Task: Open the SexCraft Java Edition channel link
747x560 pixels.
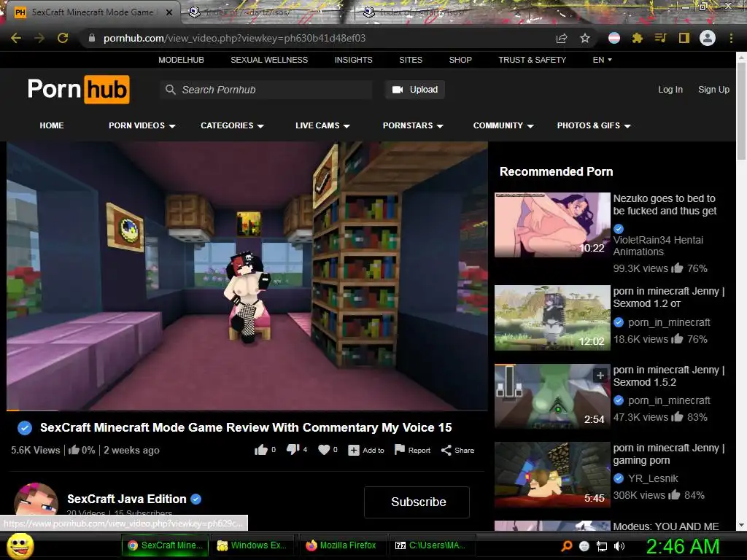Action: pyautogui.click(x=127, y=499)
